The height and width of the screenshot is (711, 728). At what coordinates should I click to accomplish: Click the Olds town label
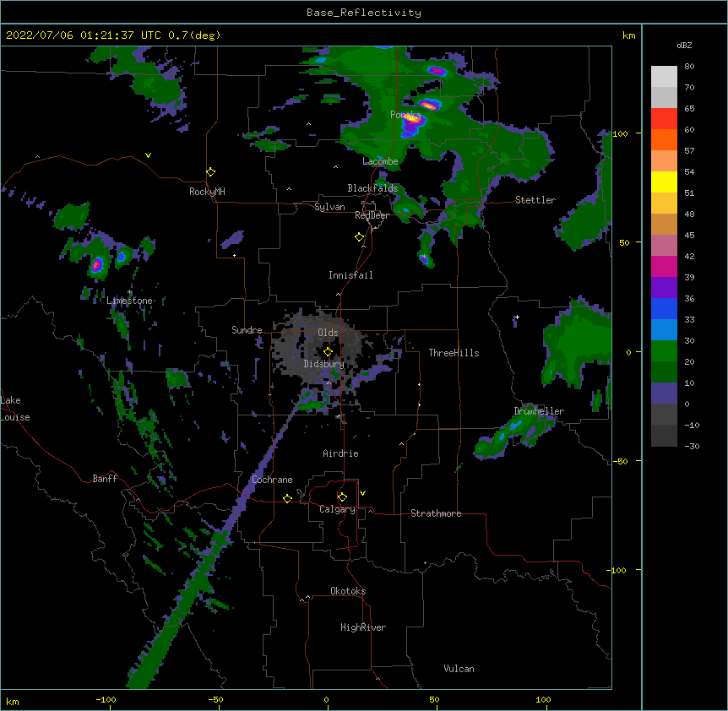[328, 333]
